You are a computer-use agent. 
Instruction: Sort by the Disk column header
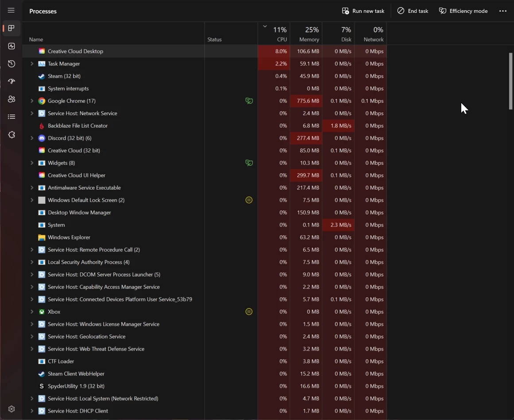click(x=338, y=33)
